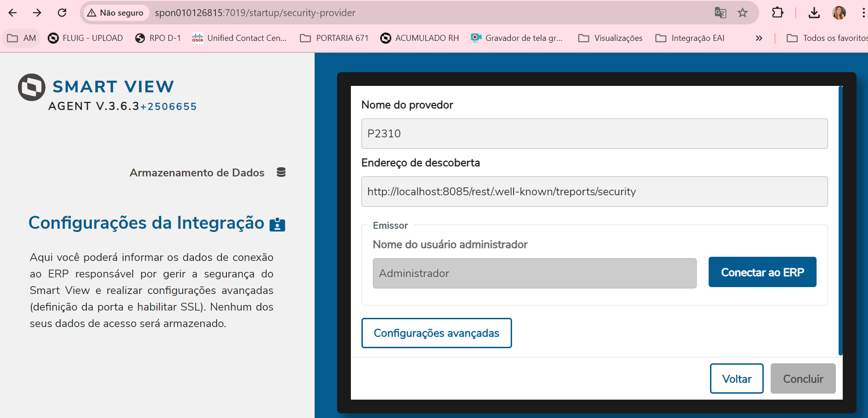Click the 'Endereço de descoberta' label
The height and width of the screenshot is (418, 868).
421,163
